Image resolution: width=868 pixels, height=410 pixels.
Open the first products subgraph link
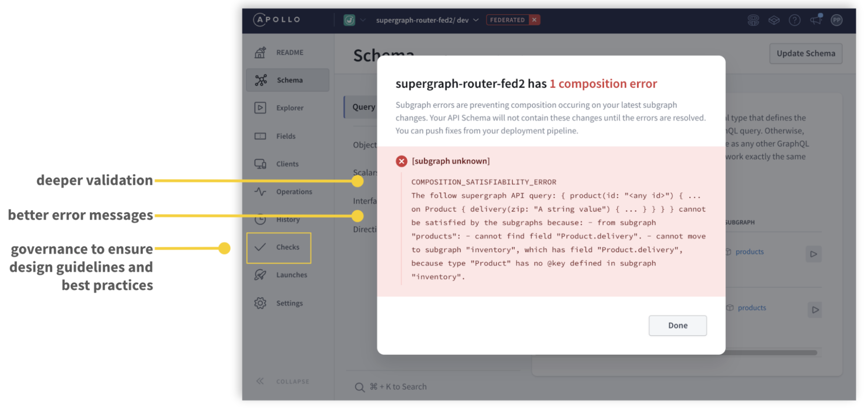[749, 252]
